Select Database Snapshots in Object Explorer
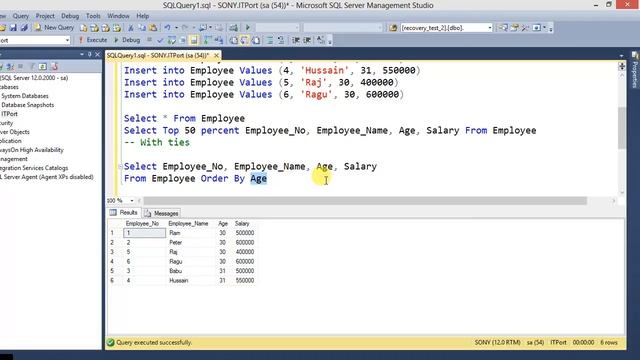The image size is (640, 360). 28,105
